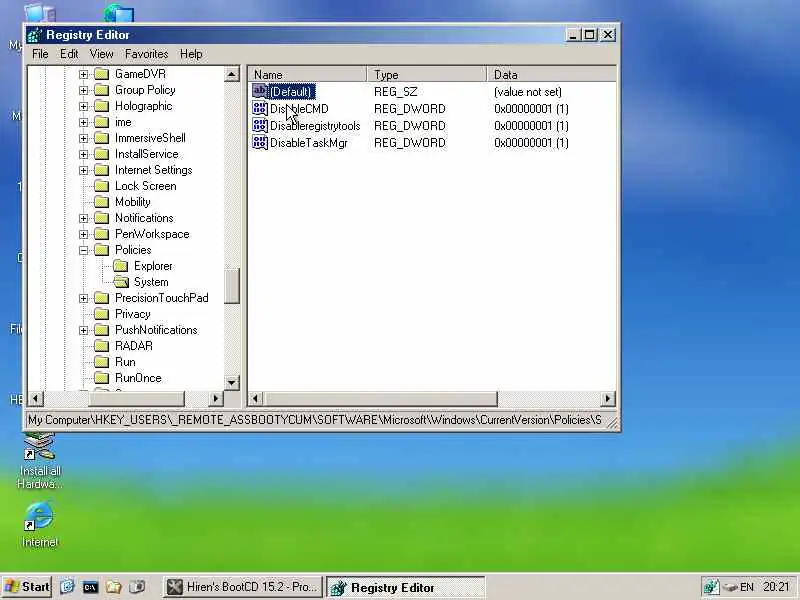The height and width of the screenshot is (600, 800).
Task: Collapse the Policies key
Action: (x=83, y=250)
